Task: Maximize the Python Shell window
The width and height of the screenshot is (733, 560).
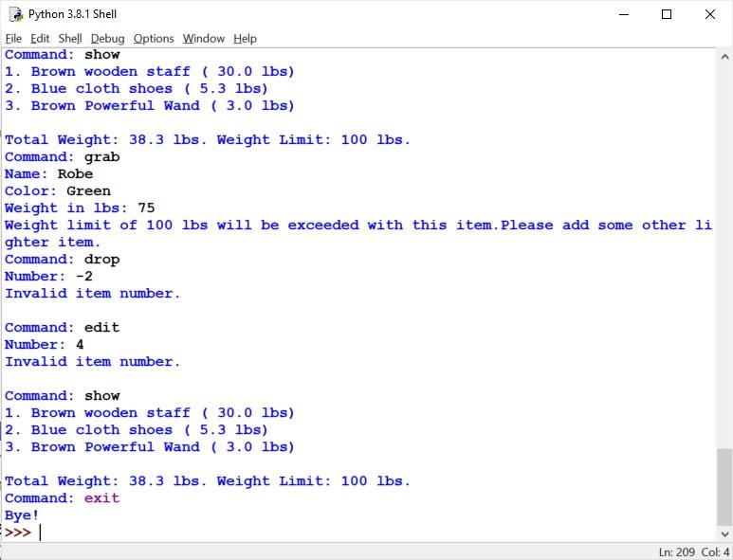Action: (667, 14)
